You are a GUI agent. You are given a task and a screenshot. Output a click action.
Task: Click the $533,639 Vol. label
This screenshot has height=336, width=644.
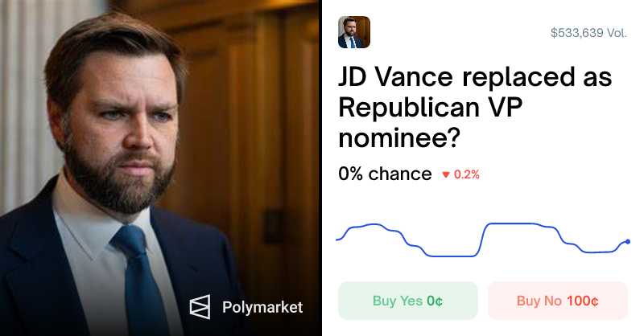(x=588, y=33)
